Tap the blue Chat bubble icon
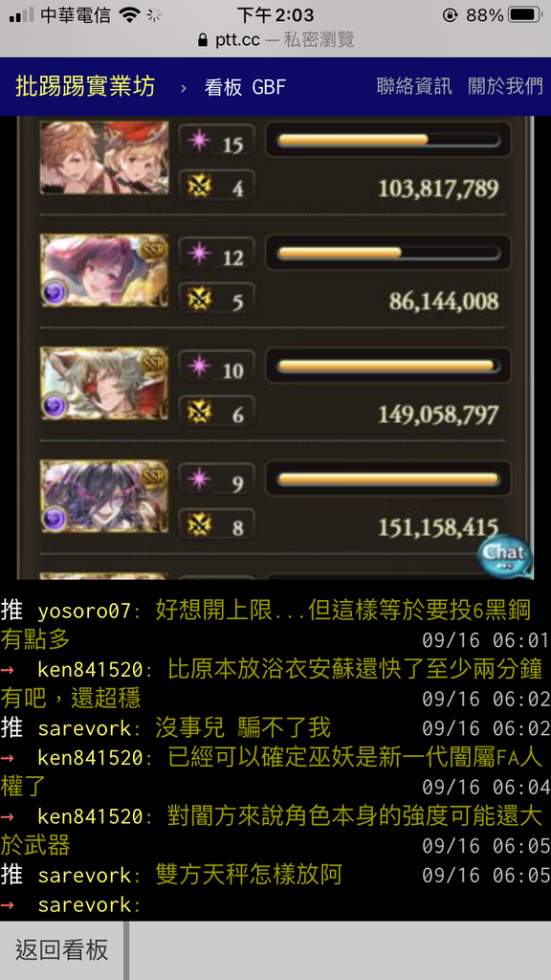The width and height of the screenshot is (551, 980). click(x=505, y=554)
